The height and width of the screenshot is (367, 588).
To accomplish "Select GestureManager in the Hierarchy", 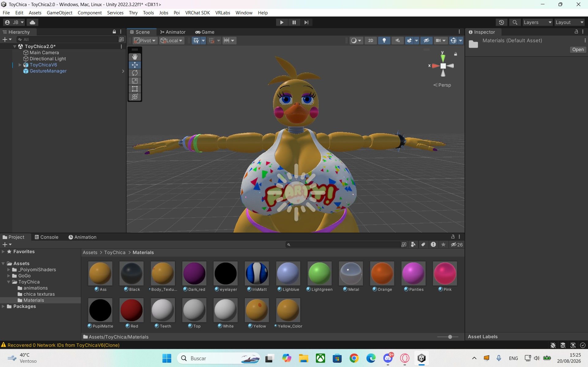I will [48, 71].
